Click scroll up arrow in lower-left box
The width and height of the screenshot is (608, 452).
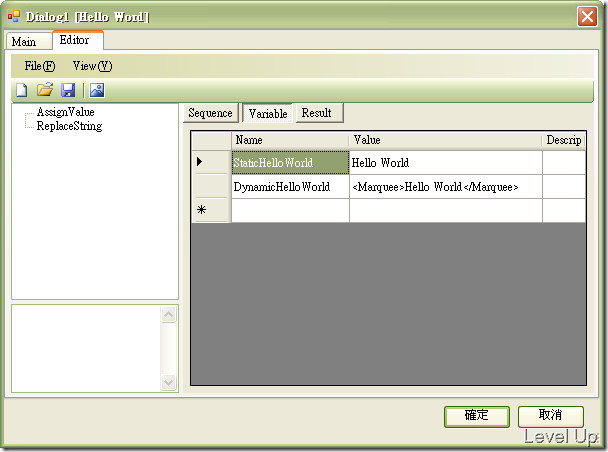(x=169, y=314)
